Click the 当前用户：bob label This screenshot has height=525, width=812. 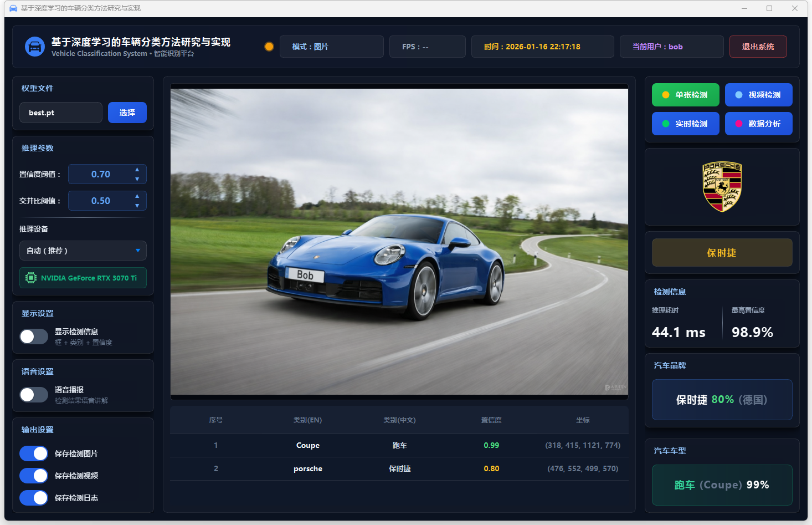pyautogui.click(x=672, y=47)
